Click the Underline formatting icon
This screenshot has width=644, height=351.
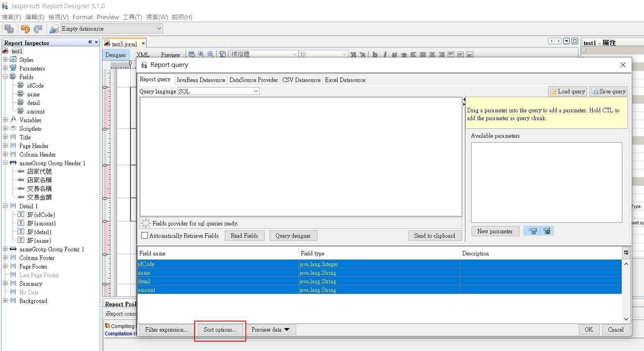click(394, 55)
